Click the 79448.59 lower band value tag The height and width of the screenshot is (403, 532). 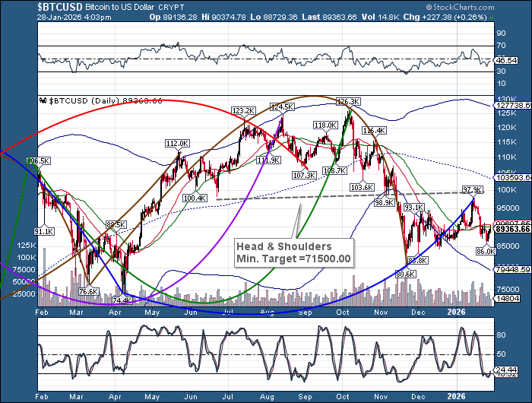(x=512, y=268)
